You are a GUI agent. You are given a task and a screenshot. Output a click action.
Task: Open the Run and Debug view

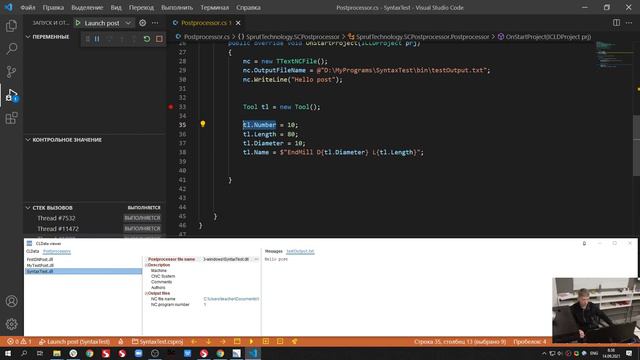point(11,95)
